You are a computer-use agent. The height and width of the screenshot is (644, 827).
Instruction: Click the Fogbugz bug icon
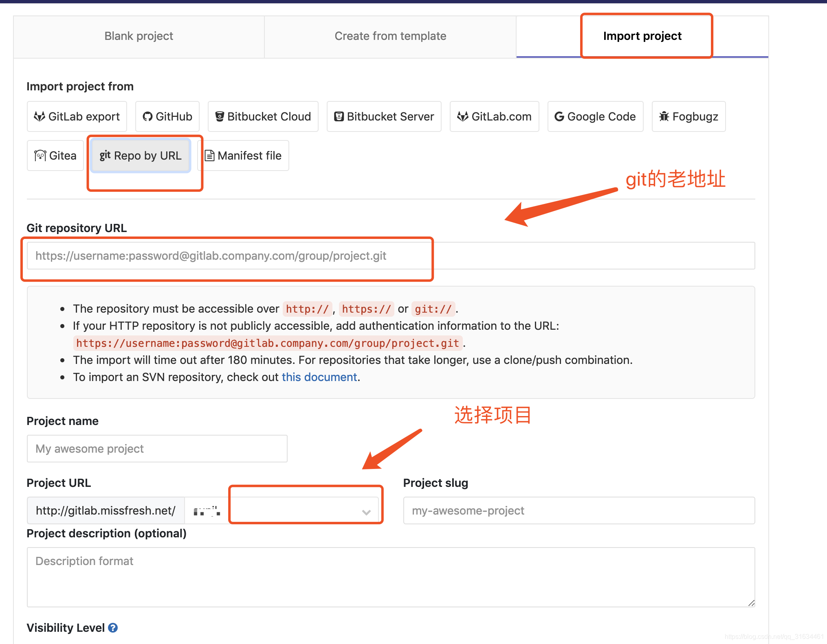click(664, 116)
